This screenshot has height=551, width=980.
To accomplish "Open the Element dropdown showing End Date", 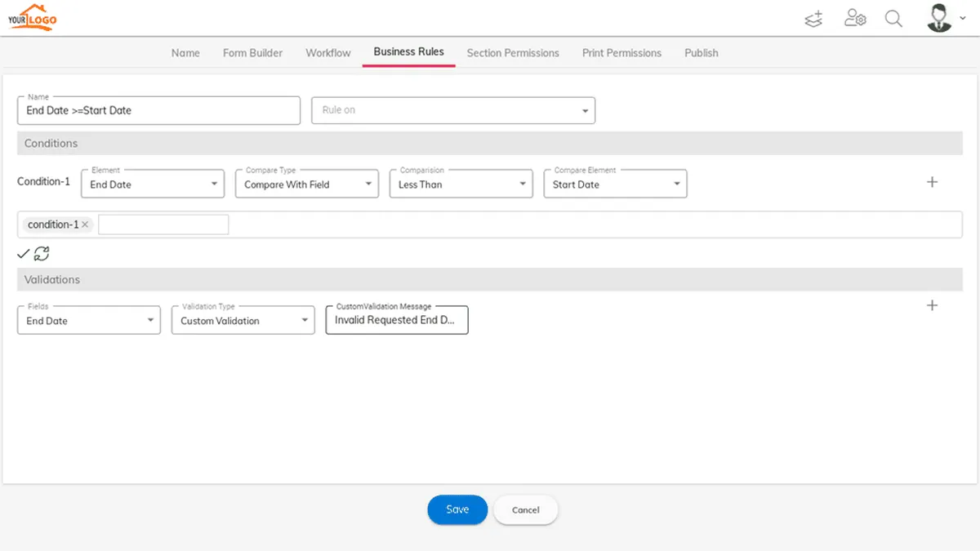I will pyautogui.click(x=153, y=184).
